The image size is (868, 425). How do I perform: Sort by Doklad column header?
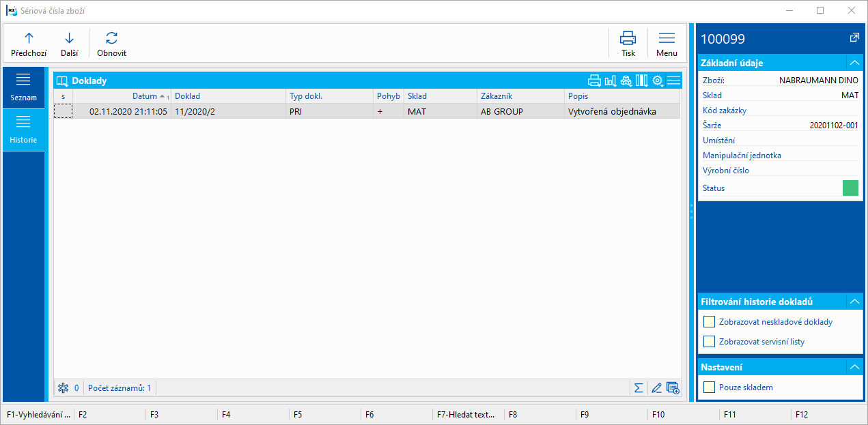tap(228, 96)
